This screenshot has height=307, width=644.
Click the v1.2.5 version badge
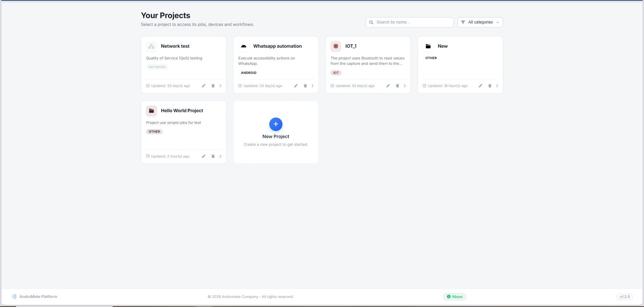[625, 297]
